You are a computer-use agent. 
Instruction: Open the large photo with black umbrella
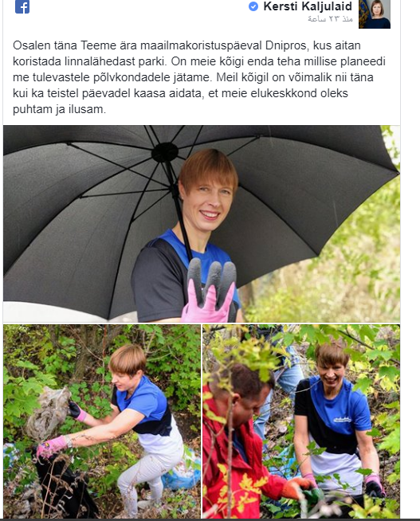202,224
